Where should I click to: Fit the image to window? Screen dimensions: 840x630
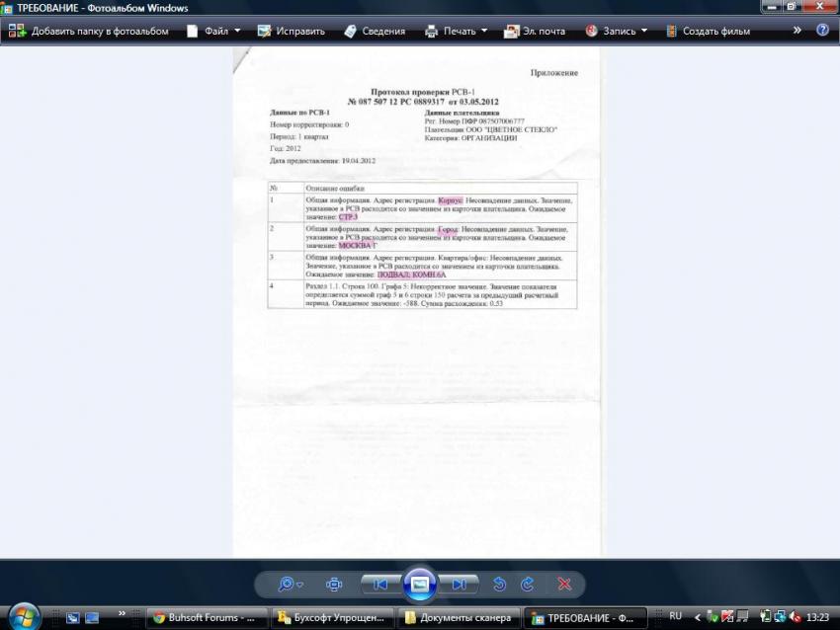pyautogui.click(x=334, y=584)
